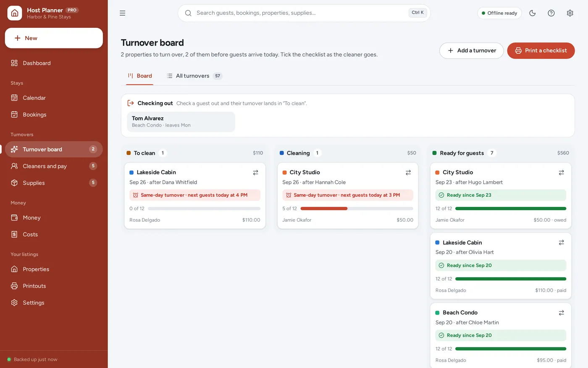Check out Tom Alvarez from Beach Condo
This screenshot has width=588, height=368.
pos(181,122)
